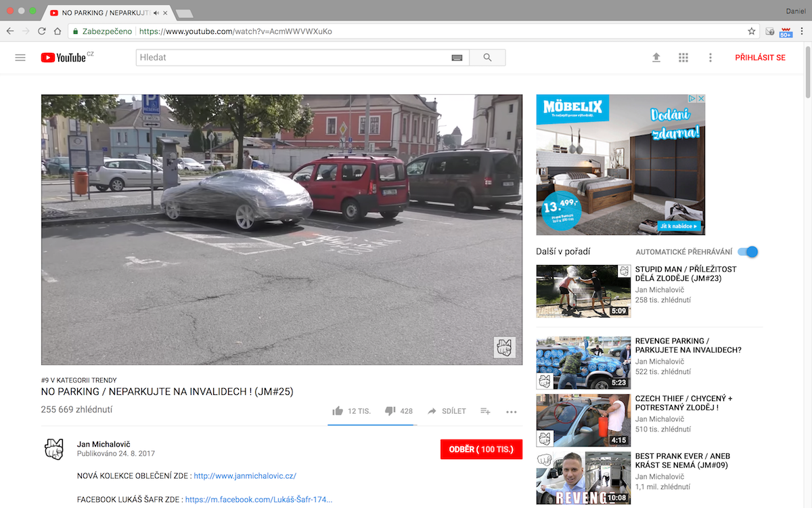Dislike the video with thumbs down icon
812x508 pixels.
[390, 411]
